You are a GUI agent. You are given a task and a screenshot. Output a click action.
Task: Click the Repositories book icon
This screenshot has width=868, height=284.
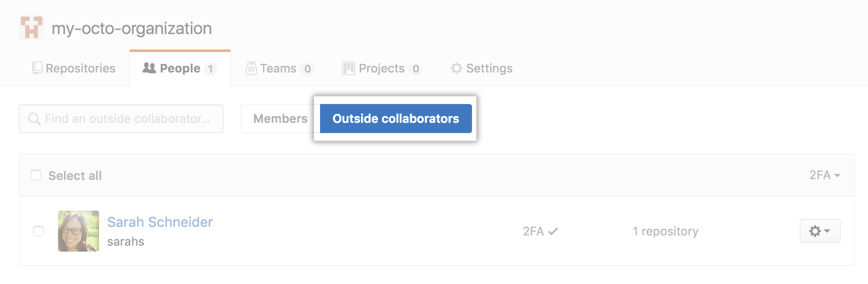pyautogui.click(x=38, y=68)
